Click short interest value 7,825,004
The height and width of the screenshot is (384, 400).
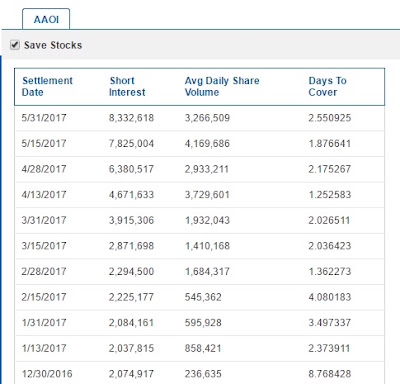[x=131, y=144]
